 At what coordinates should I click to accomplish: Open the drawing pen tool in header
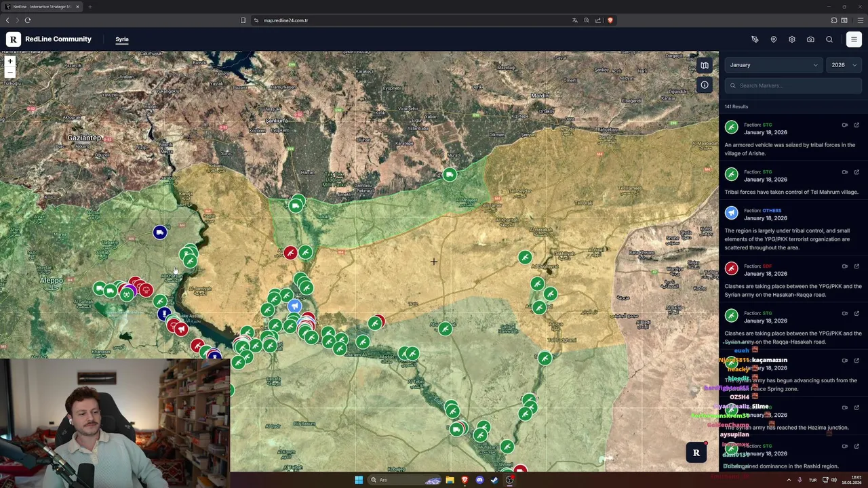click(x=755, y=39)
